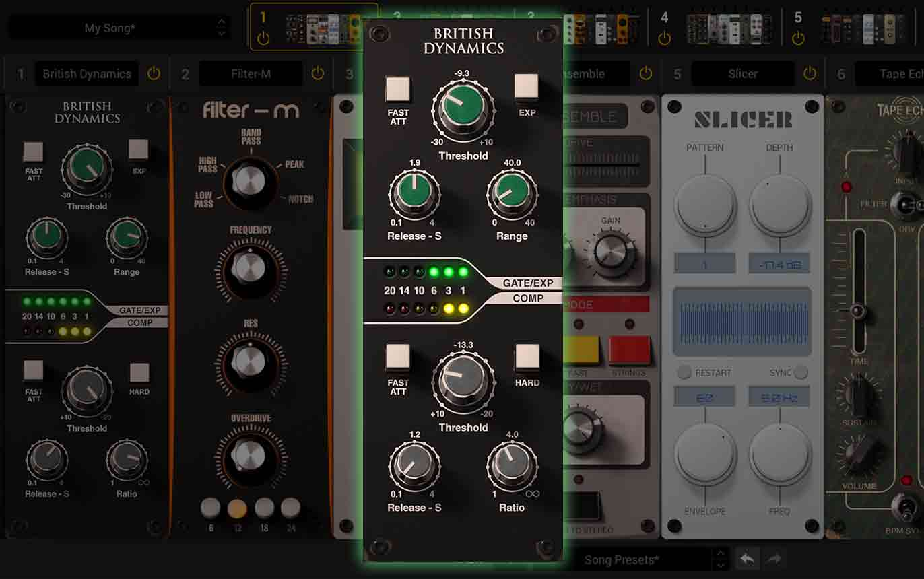Bypass Filter-M with its slot power icon
924x579 pixels.
[318, 74]
